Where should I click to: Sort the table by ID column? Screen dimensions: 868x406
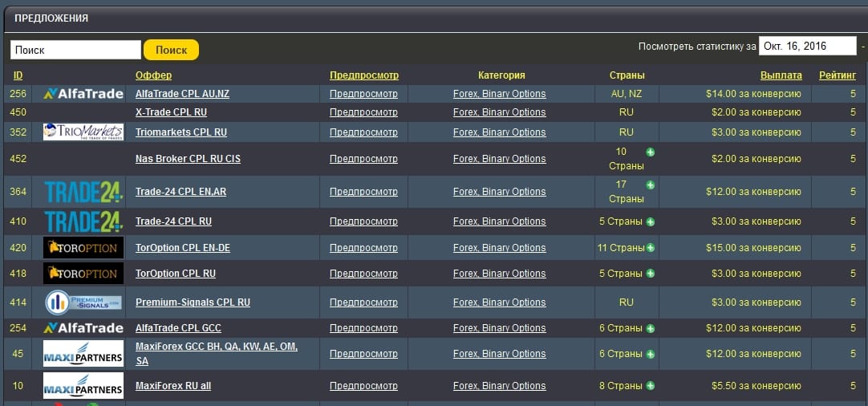click(18, 75)
